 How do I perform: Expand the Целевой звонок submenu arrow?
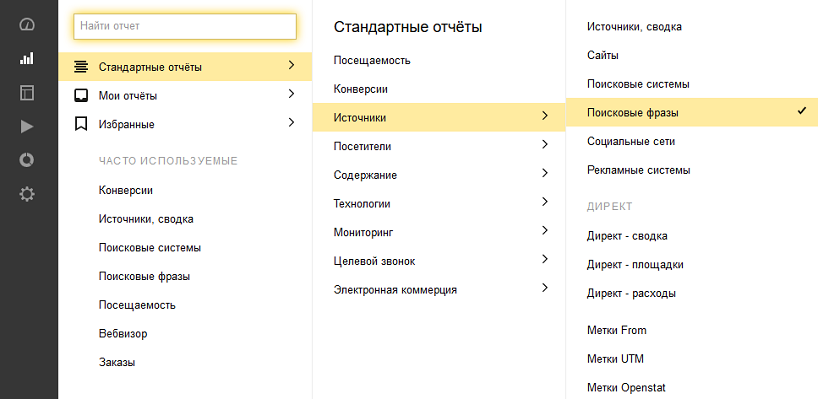click(x=545, y=259)
